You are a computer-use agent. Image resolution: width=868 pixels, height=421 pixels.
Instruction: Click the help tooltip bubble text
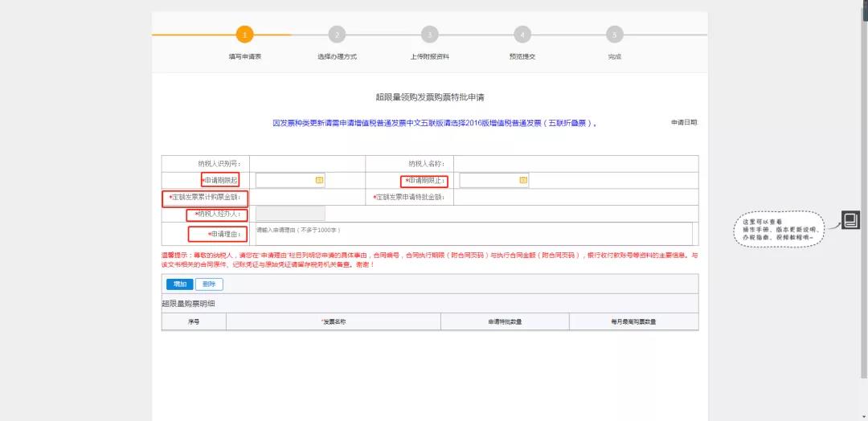(x=778, y=230)
